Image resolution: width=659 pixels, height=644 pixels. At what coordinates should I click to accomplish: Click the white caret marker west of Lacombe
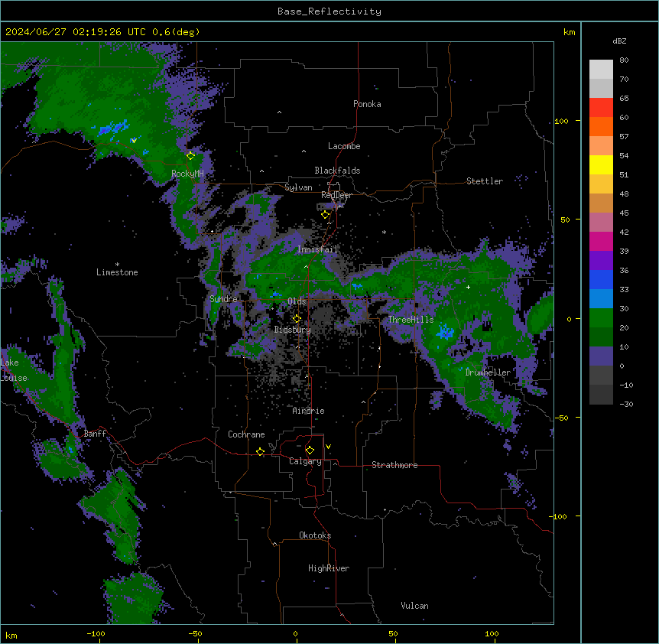304,151
